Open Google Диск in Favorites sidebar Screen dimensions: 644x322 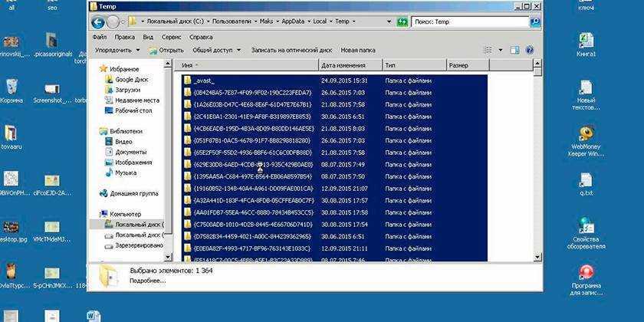130,79
